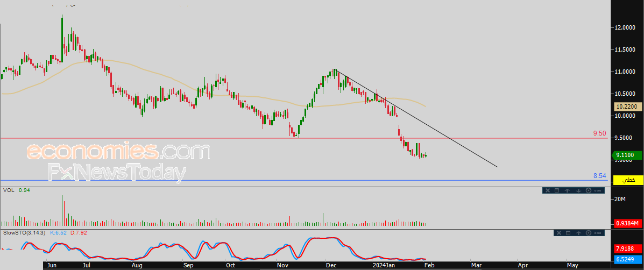The height and width of the screenshot is (270, 644).
Task: Click the Apr label on time axis
Action: (522, 266)
